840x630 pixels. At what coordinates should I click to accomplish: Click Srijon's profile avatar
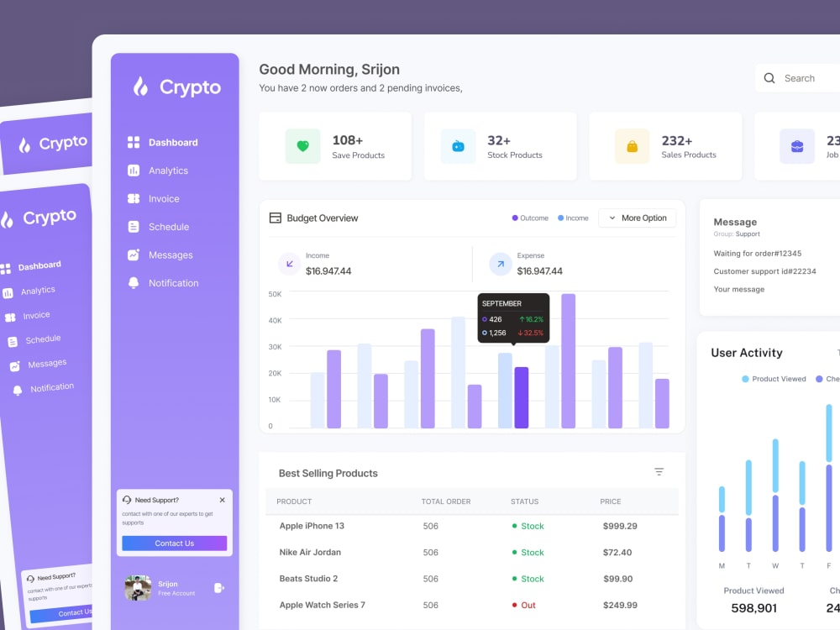click(138, 588)
